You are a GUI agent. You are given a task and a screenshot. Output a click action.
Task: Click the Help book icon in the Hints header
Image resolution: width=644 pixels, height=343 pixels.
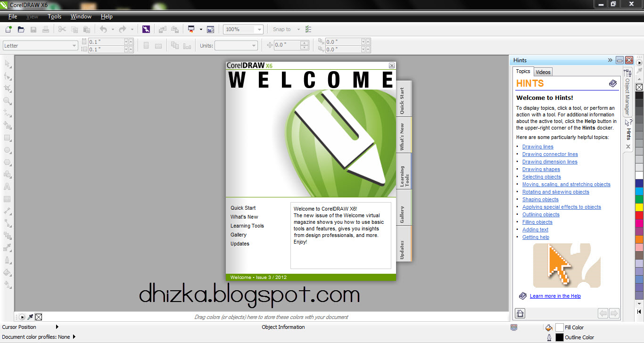coord(612,83)
